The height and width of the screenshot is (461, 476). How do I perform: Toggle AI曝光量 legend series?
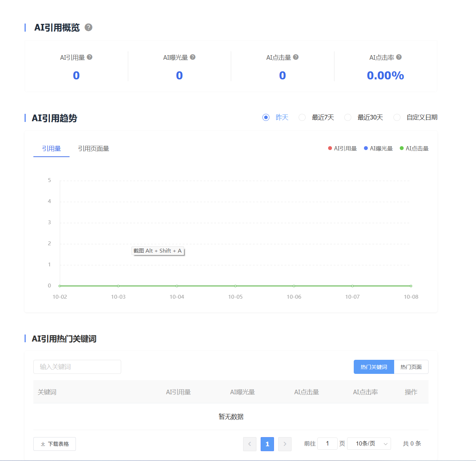pyautogui.click(x=378, y=149)
